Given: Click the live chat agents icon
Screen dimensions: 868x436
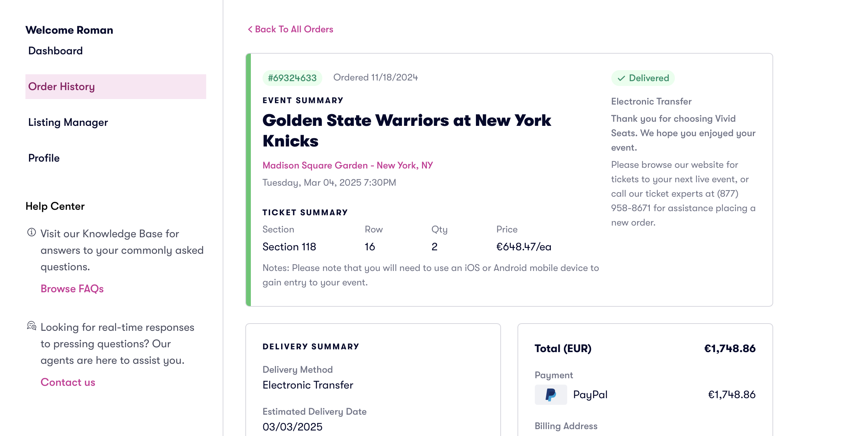Looking at the screenshot, I should (32, 326).
